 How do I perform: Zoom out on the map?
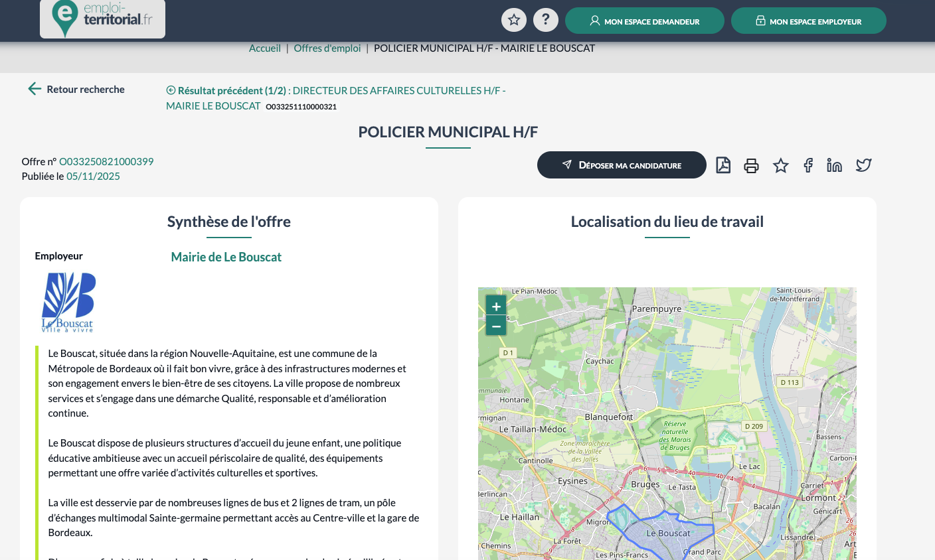(496, 326)
